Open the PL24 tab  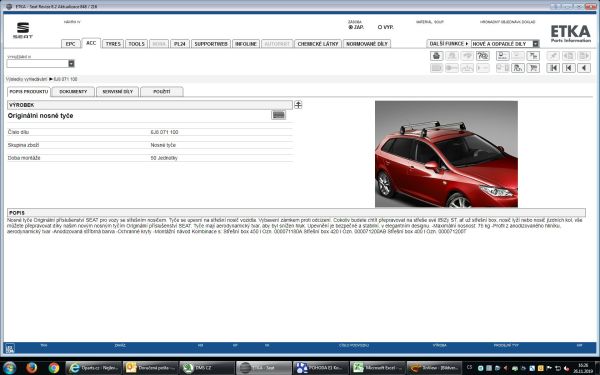click(179, 44)
